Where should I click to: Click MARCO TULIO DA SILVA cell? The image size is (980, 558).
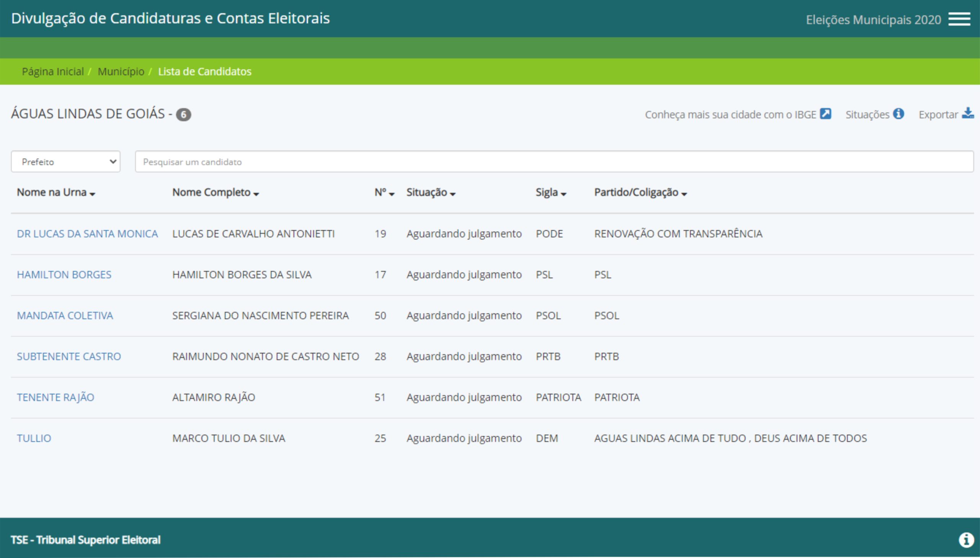click(x=229, y=439)
